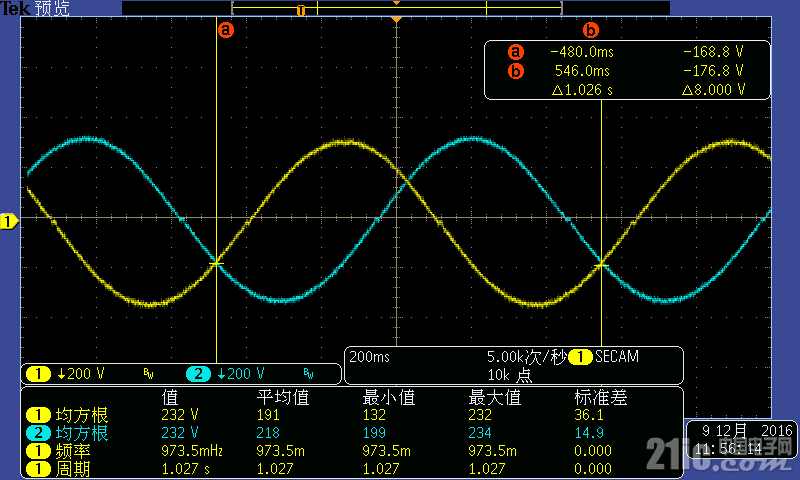Click the delta voltage readout Δ8.000 V
The width and height of the screenshot is (800, 480).
713,90
